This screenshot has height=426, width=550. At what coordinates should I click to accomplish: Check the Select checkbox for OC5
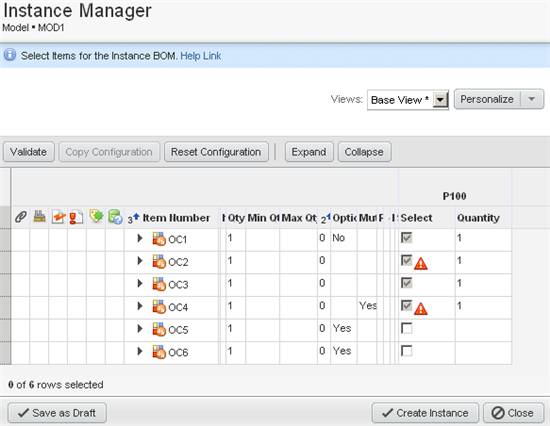(407, 328)
